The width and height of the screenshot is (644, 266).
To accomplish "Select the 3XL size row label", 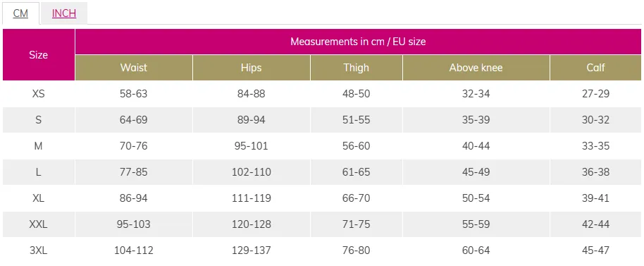I will [39, 250].
